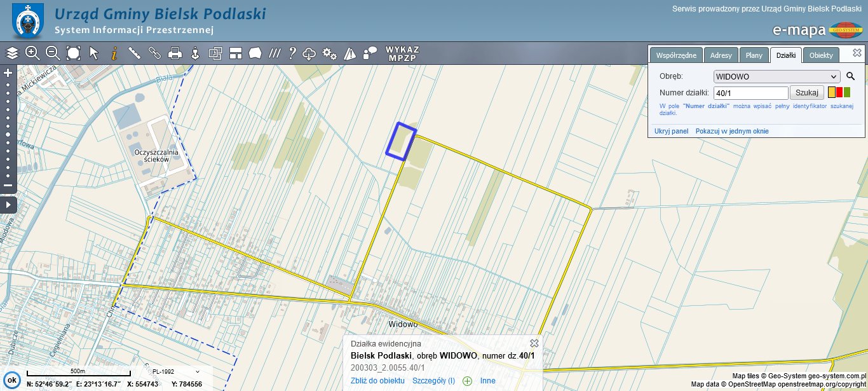This screenshot has height=391, width=868.
Task: Click the Zbliż do obiektu link
Action: [377, 381]
